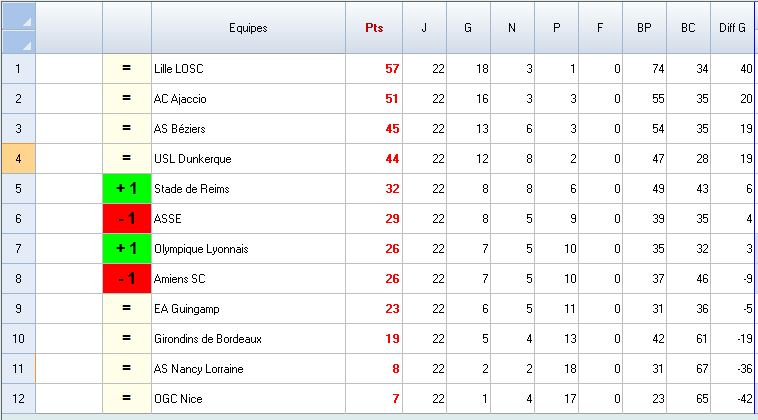The width and height of the screenshot is (758, 420).
Task: Click Lille LOSC's points value 57
Action: click(x=374, y=69)
